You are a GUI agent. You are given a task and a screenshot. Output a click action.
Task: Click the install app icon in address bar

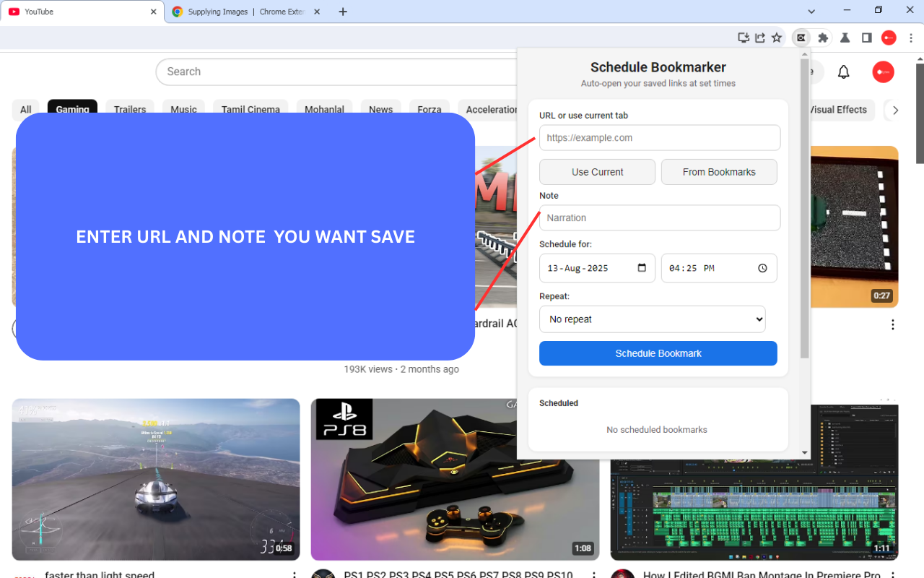coord(743,38)
